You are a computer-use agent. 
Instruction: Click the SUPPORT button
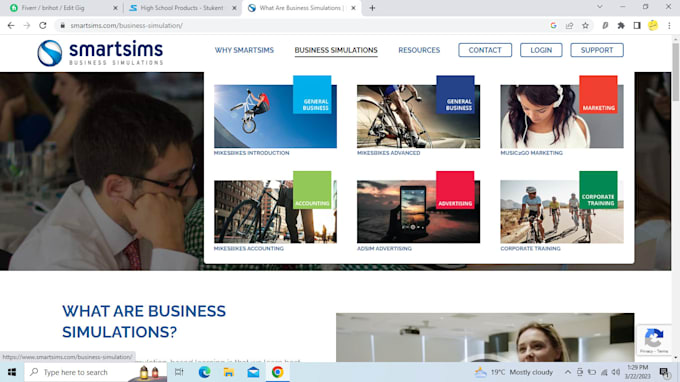click(x=597, y=50)
